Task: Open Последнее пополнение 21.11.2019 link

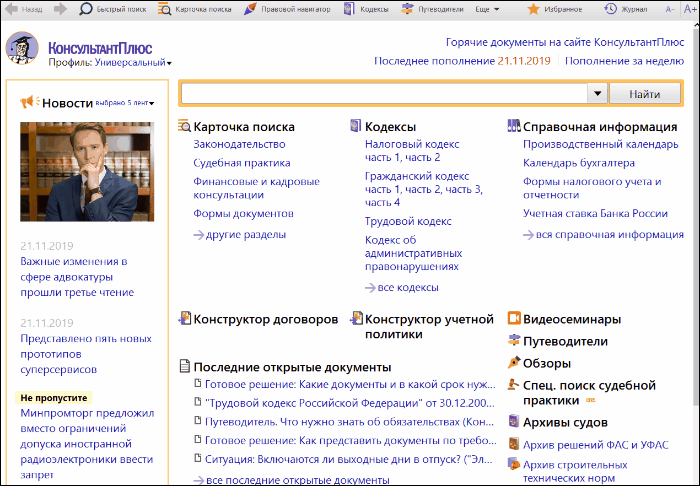Action: click(x=462, y=61)
